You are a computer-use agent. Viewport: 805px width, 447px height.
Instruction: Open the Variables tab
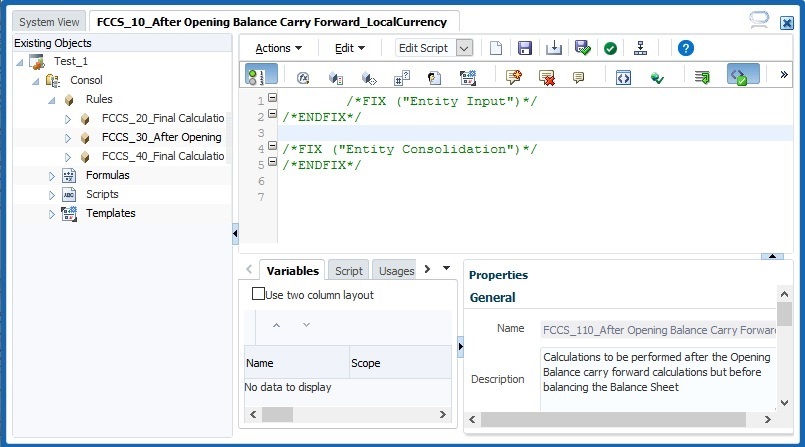[x=293, y=270]
